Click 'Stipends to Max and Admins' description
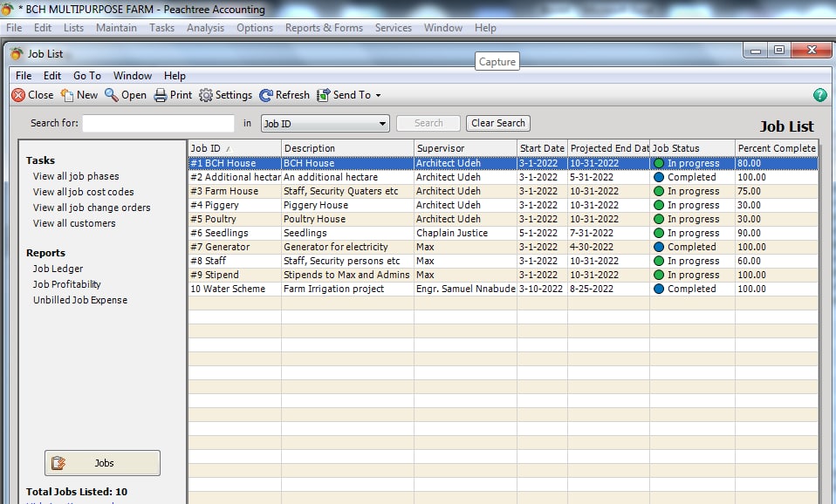836x504 pixels. [x=346, y=275]
